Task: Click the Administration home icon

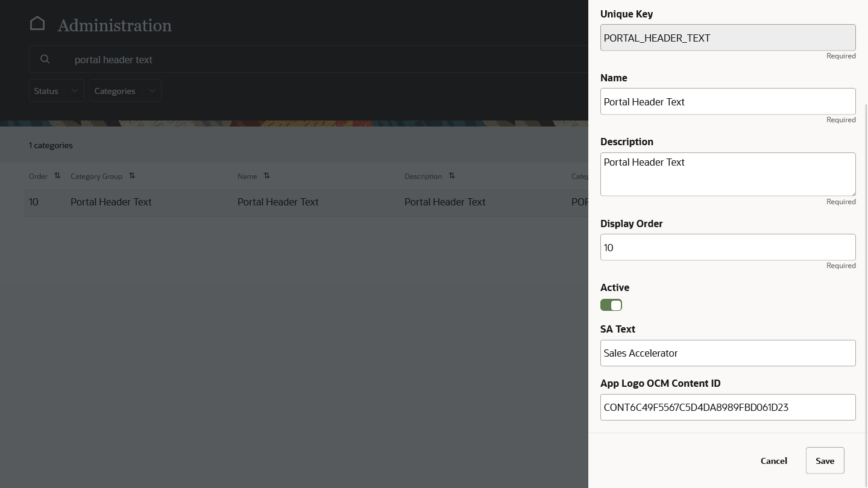Action: (37, 23)
